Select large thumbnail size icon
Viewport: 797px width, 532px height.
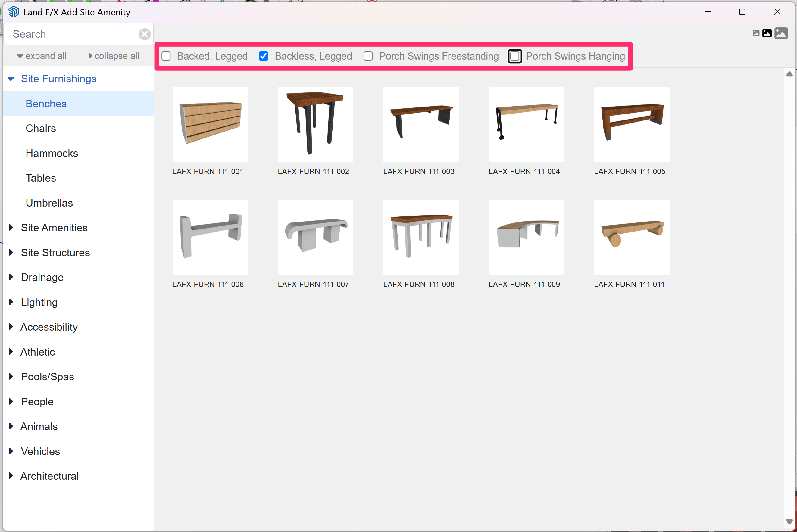point(781,33)
